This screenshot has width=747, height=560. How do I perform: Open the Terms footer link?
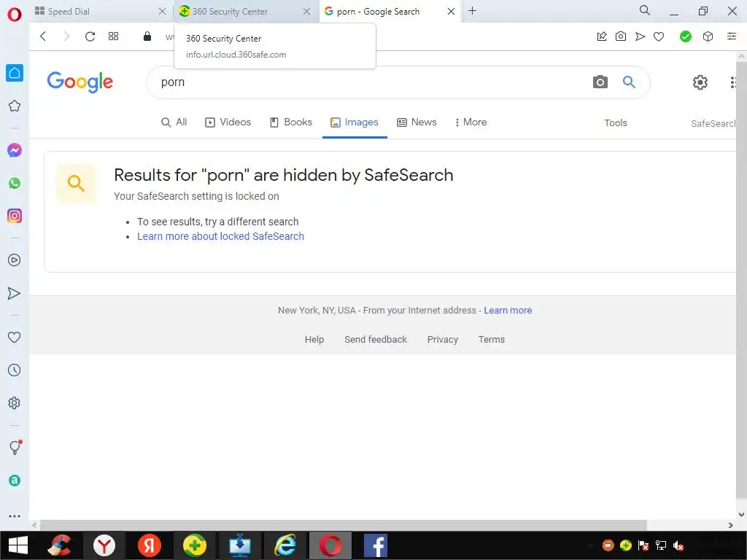coord(492,340)
